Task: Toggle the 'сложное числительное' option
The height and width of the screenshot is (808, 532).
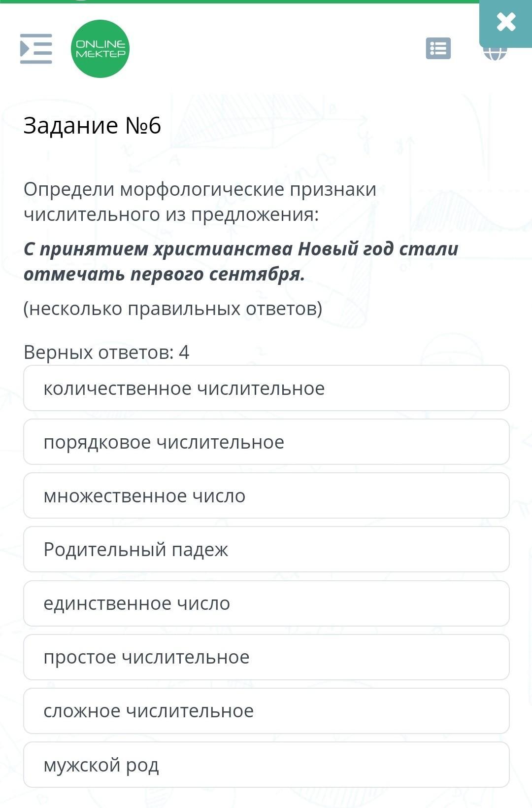Action: point(266,711)
